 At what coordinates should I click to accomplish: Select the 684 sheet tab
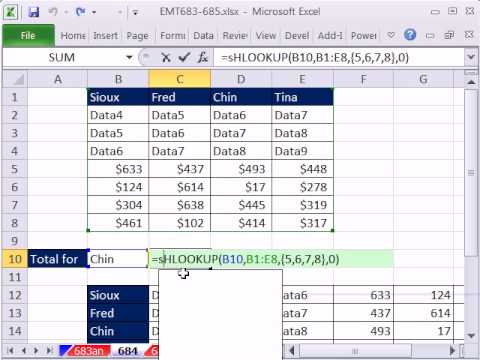click(x=128, y=351)
